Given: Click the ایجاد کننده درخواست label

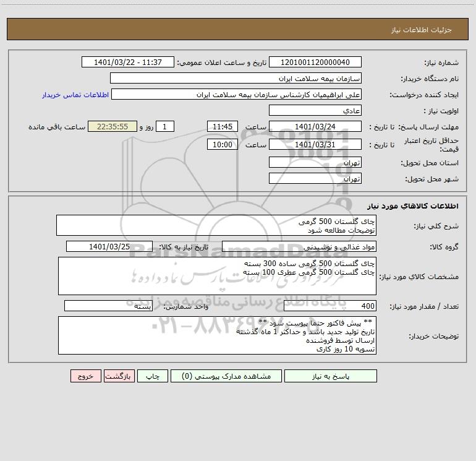Looking at the screenshot, I should (424, 95).
